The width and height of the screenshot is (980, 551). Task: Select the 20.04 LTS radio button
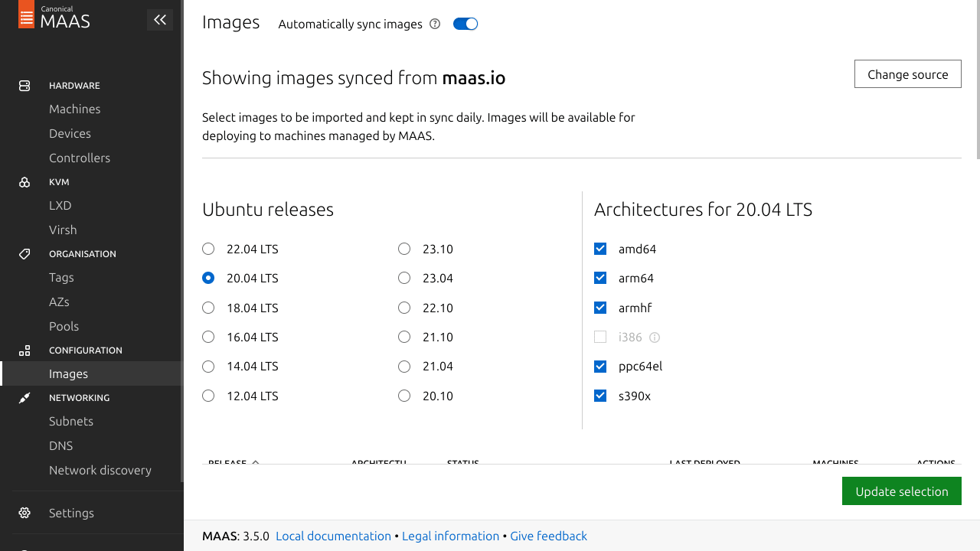tap(208, 278)
